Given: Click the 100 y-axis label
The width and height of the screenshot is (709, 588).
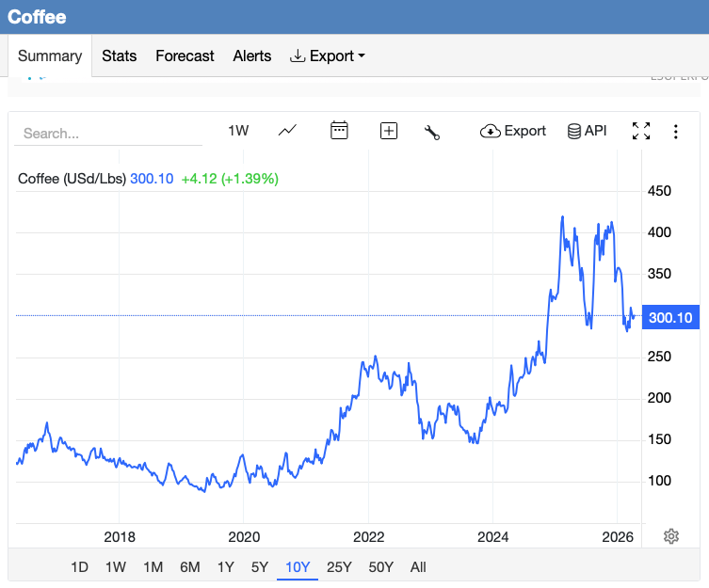Looking at the screenshot, I should point(659,481).
